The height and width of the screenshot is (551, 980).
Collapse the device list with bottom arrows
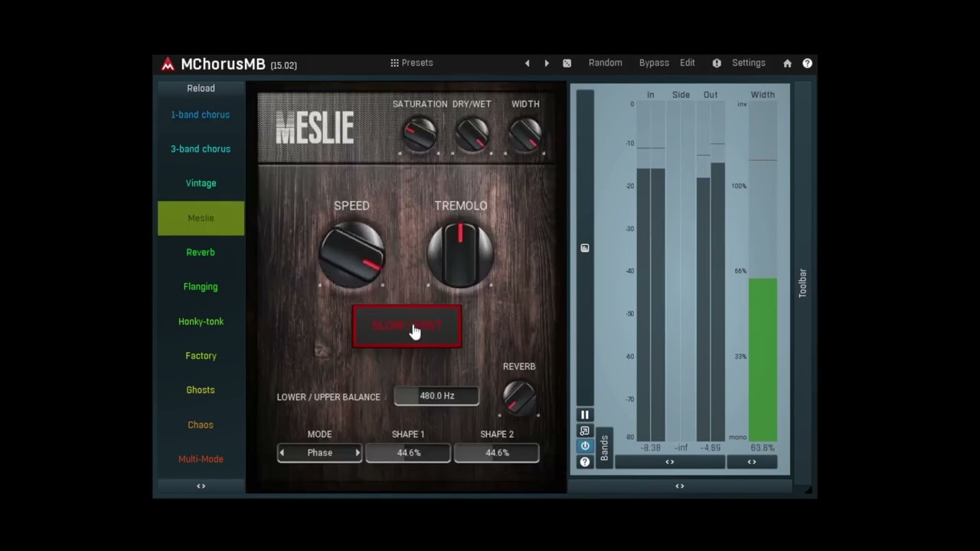201,486
